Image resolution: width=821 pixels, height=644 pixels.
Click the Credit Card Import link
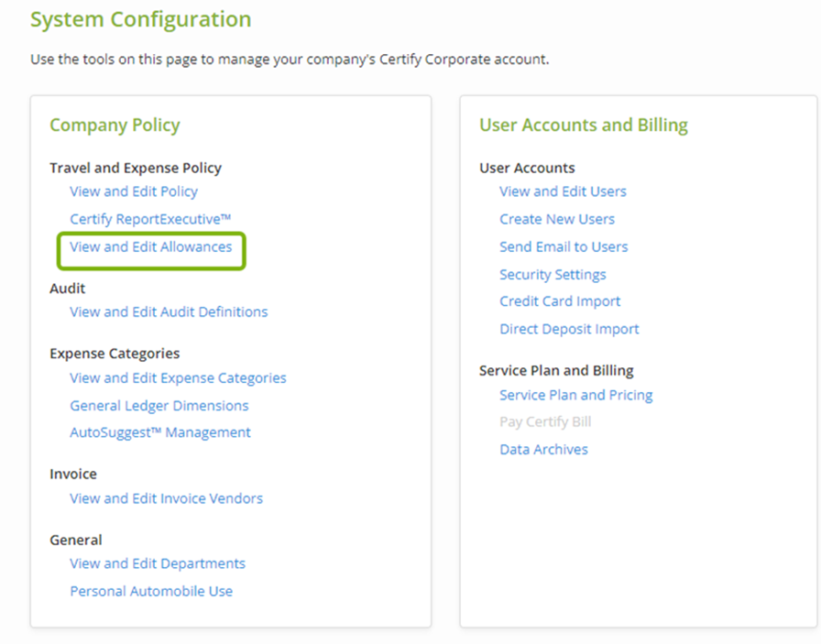click(x=560, y=301)
